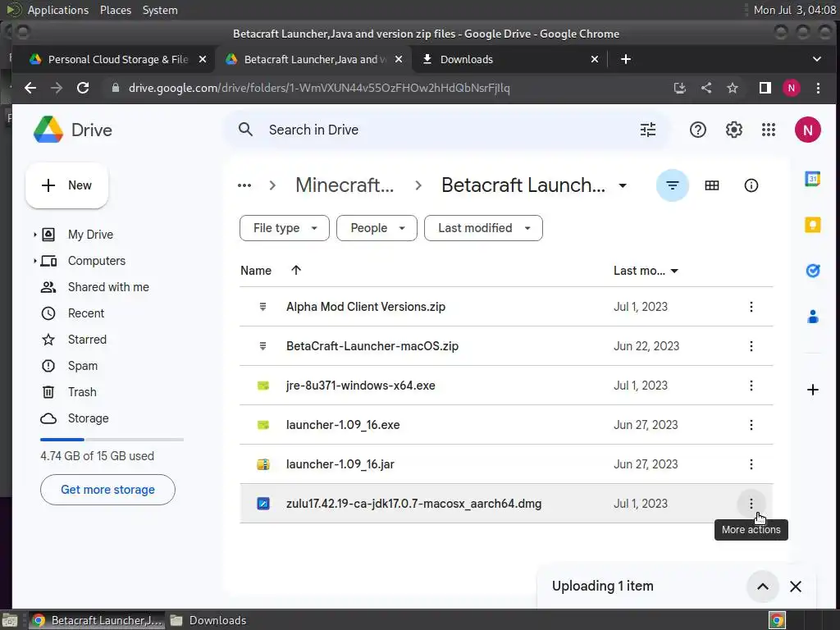Screen dimensions: 840x630
Task: Toggle the filters button off
Action: [673, 185]
